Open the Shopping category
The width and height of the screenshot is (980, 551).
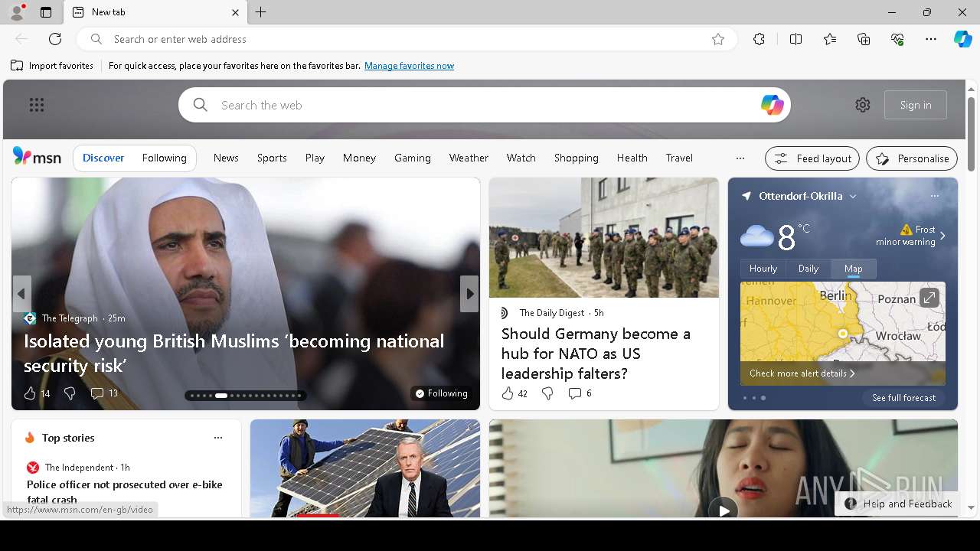click(577, 158)
